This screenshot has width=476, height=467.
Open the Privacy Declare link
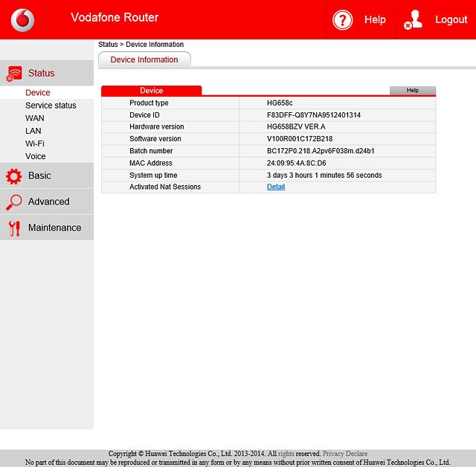[345, 454]
